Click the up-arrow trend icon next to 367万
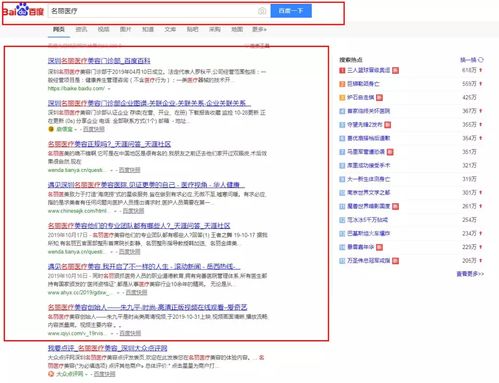This screenshot has width=499, height=383. (481, 111)
